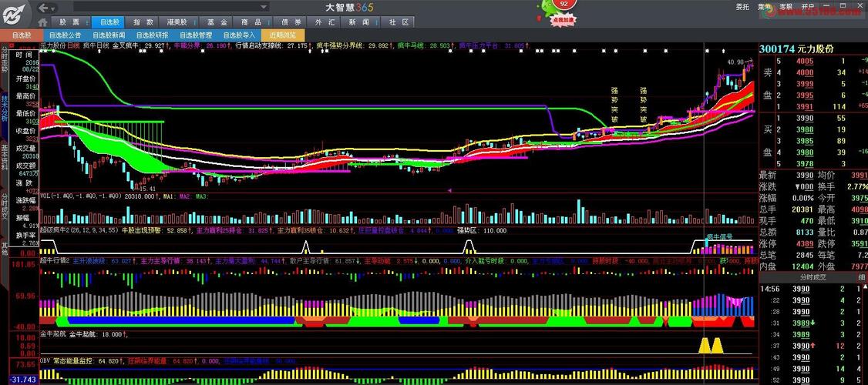The width and height of the screenshot is (868, 385).
Task: Open the 外汇 tab
Action: (325, 22)
